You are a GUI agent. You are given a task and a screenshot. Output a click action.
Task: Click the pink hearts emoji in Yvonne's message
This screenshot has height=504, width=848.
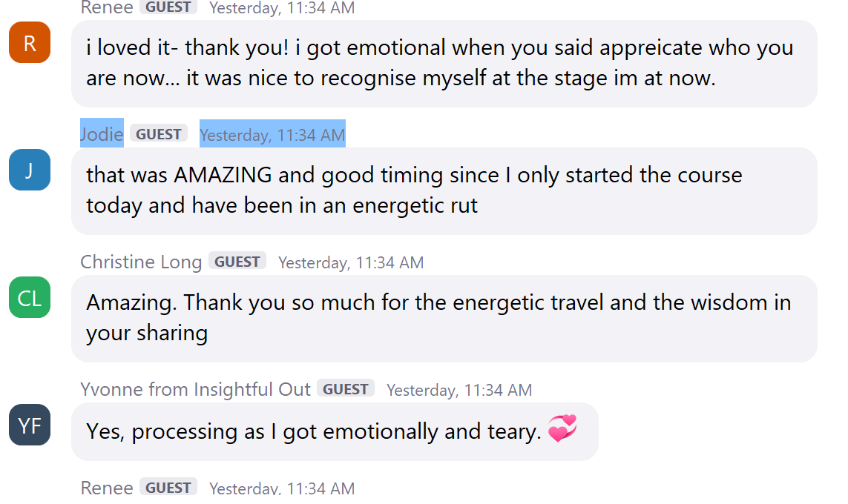click(562, 430)
